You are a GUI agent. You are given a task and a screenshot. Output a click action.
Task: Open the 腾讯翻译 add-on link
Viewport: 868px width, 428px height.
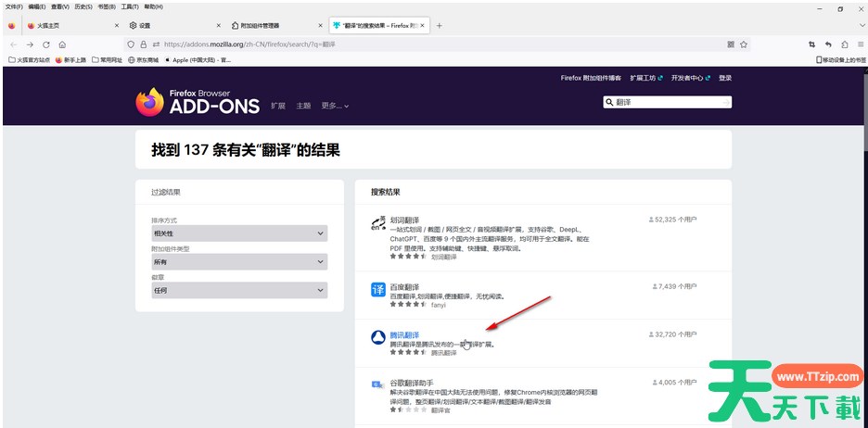coord(404,334)
